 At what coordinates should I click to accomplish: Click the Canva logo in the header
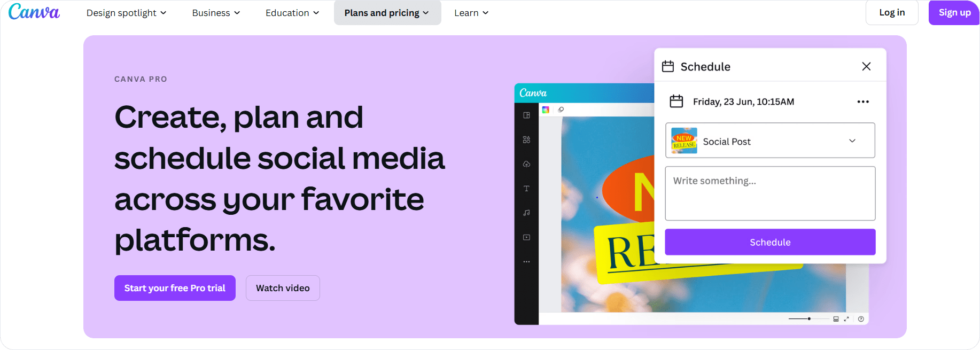coord(34,12)
